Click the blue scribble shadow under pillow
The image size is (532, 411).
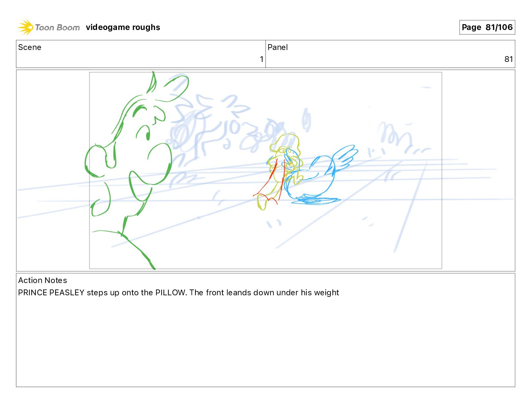[x=316, y=201]
